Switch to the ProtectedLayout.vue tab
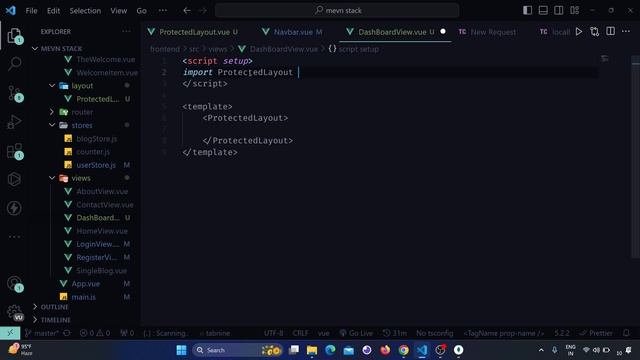This screenshot has height=360, width=640. coord(193,31)
